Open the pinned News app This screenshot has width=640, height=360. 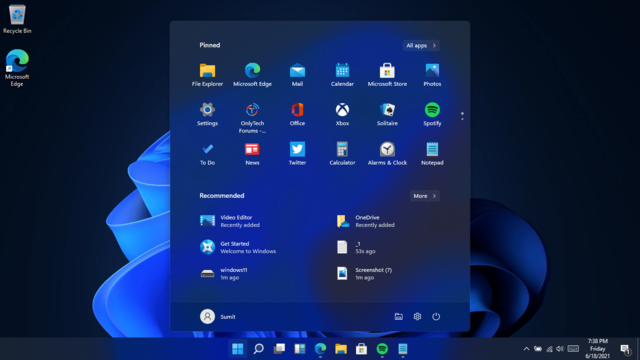point(252,154)
